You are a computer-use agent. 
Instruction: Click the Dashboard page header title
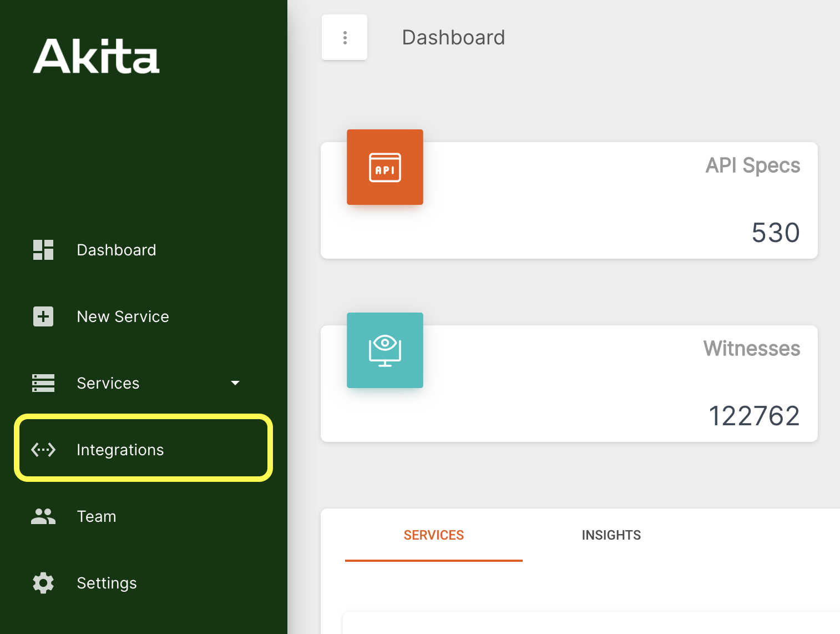point(453,37)
